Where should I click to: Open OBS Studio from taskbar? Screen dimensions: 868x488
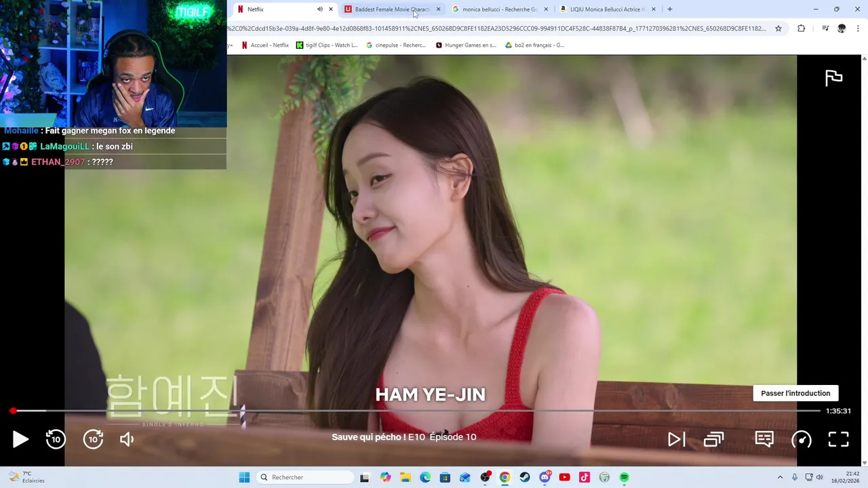pos(485,477)
